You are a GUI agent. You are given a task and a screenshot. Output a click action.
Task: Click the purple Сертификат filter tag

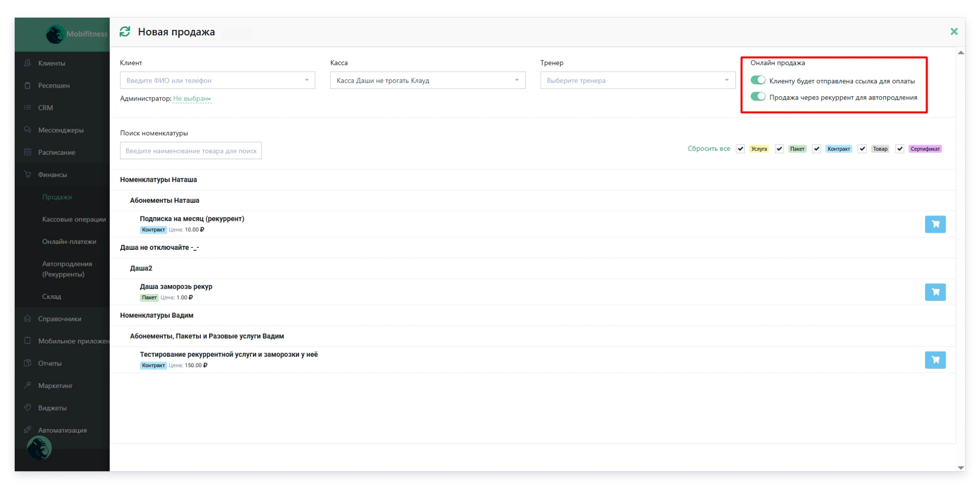point(925,149)
